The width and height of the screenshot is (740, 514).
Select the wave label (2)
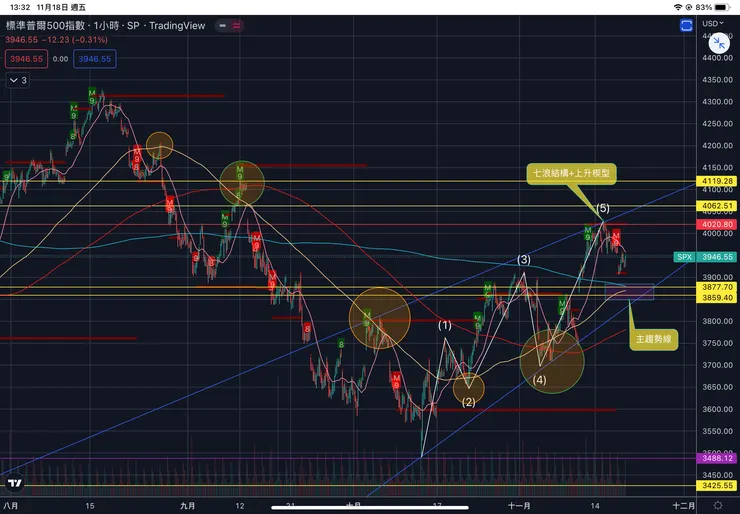(468, 402)
